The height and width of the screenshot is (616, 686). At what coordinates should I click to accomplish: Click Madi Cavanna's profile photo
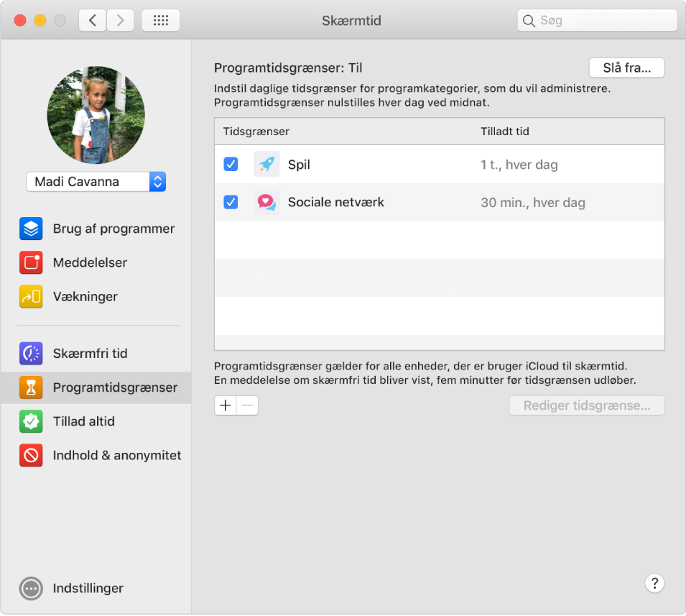(96, 115)
